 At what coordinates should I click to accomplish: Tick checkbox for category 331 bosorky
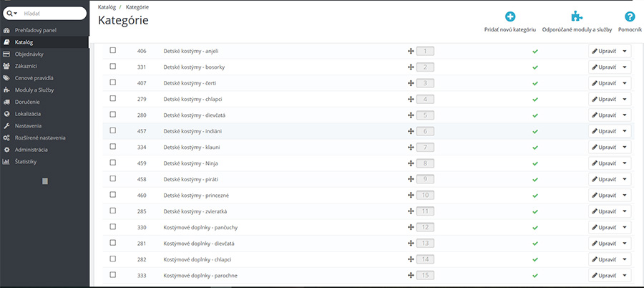tap(113, 66)
